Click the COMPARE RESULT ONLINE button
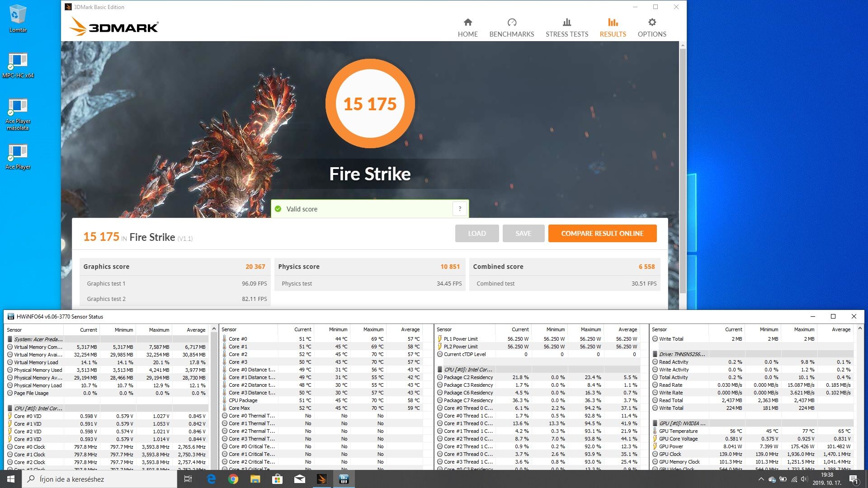Image resolution: width=868 pixels, height=488 pixels. (602, 233)
